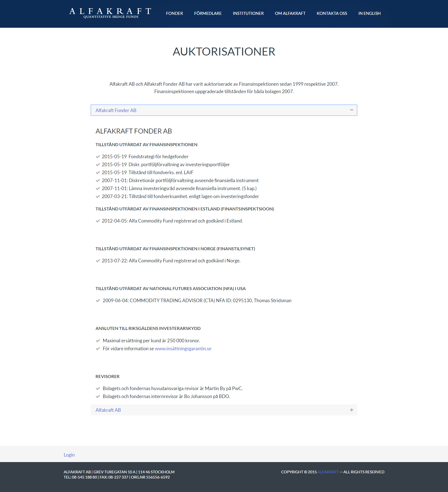Click the Alfakraft logo in header
This screenshot has width=448, height=492.
coord(110,13)
